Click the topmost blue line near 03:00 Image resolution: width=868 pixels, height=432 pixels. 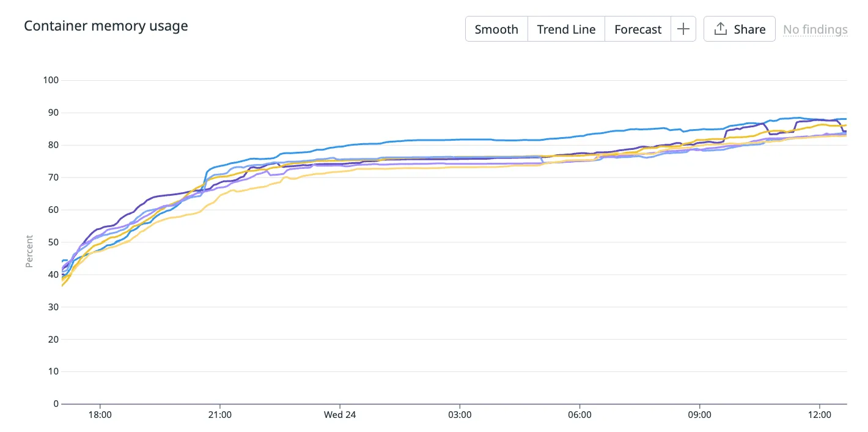tap(460, 140)
